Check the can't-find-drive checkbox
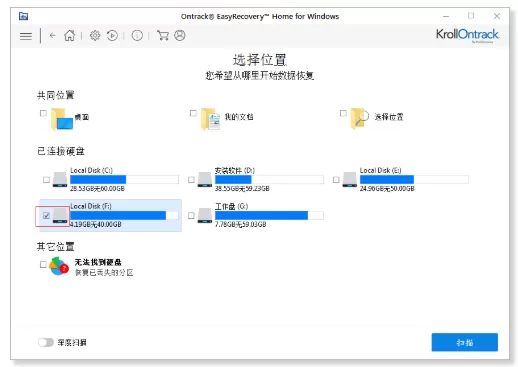 click(x=43, y=264)
